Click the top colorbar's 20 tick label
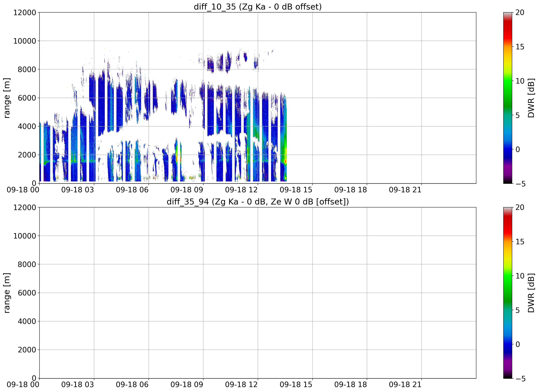 click(520, 12)
